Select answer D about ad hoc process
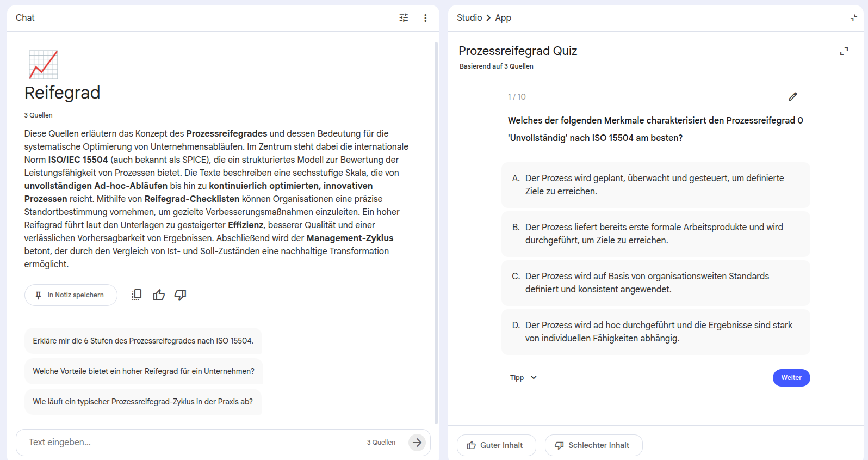868x460 pixels. tap(655, 332)
